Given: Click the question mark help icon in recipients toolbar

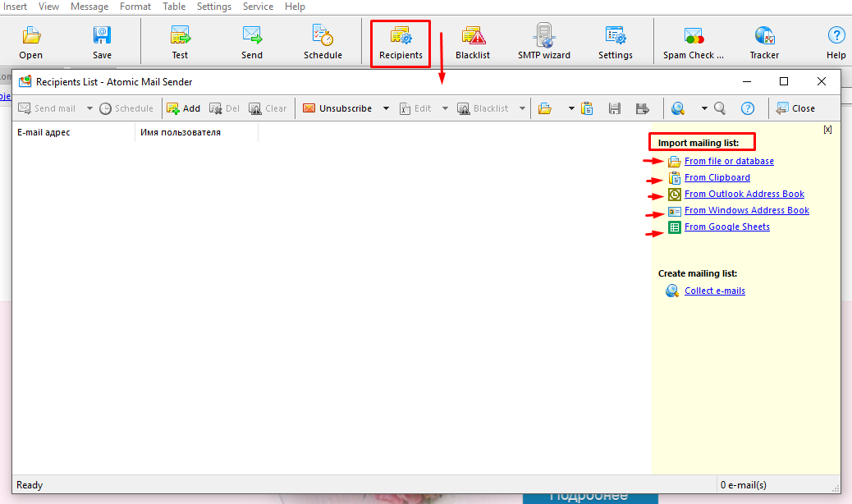Looking at the screenshot, I should coord(748,108).
